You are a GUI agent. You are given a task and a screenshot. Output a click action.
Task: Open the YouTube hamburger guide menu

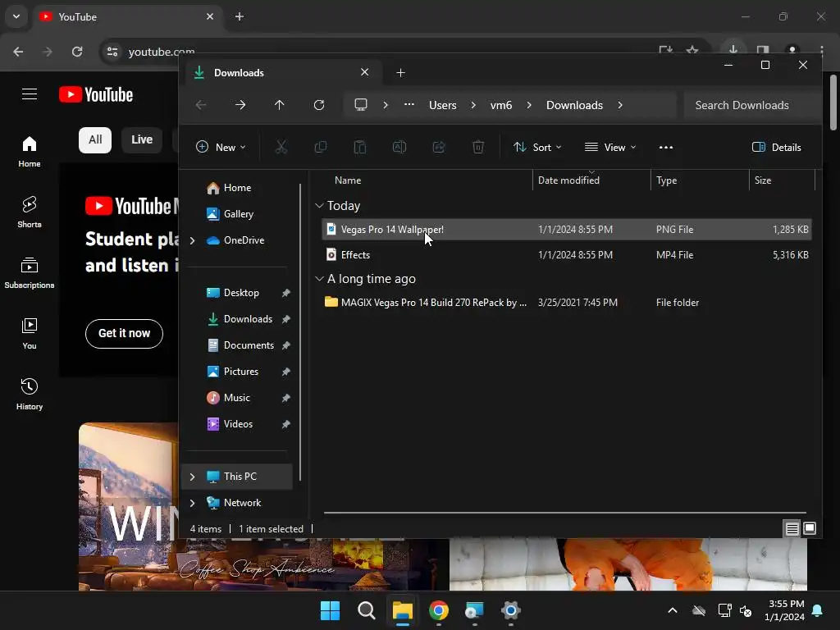(30, 94)
